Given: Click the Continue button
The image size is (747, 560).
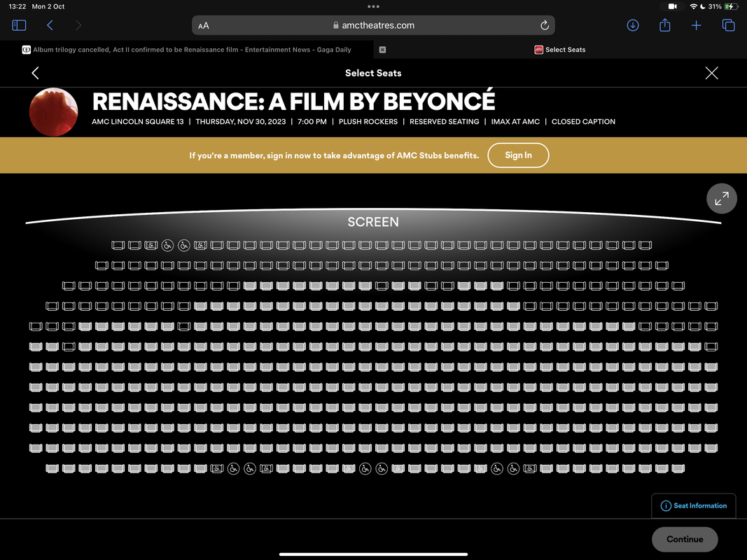Looking at the screenshot, I should (685, 539).
